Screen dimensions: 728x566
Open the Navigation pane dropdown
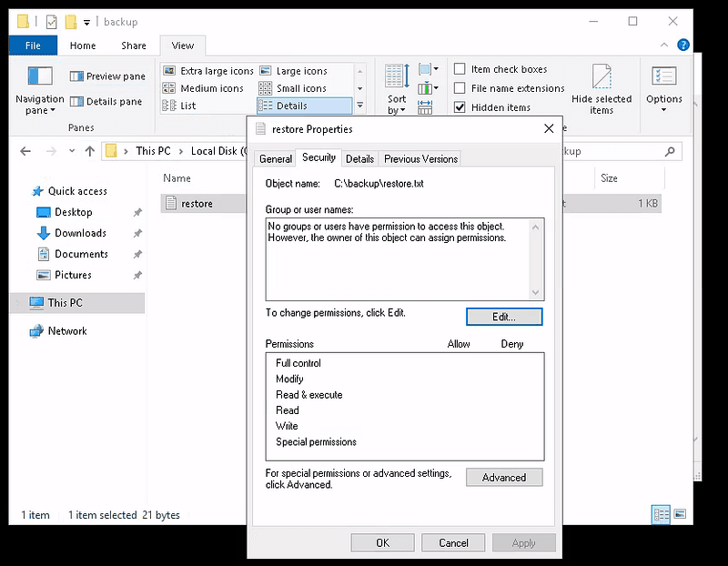tap(39, 110)
